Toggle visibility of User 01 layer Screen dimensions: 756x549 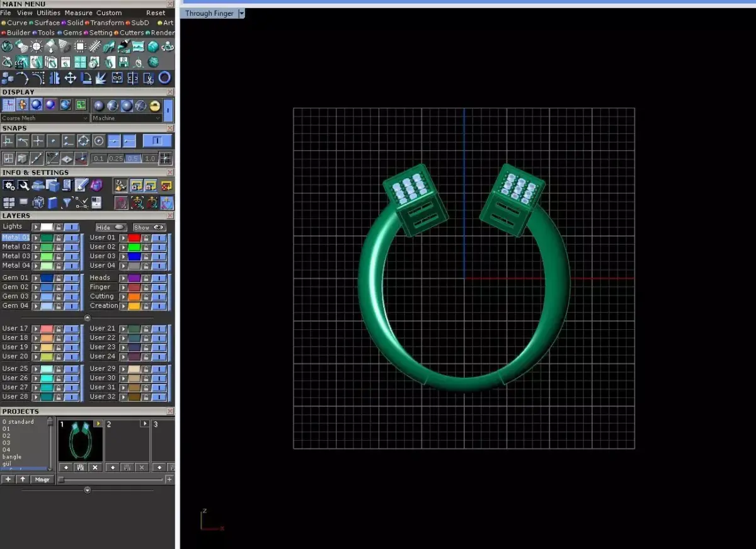click(x=159, y=237)
